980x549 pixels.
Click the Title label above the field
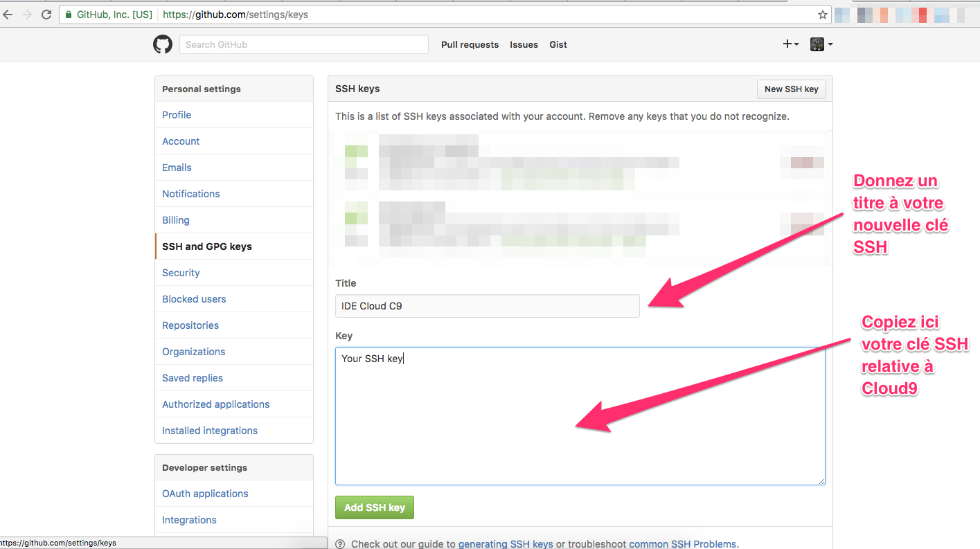346,283
